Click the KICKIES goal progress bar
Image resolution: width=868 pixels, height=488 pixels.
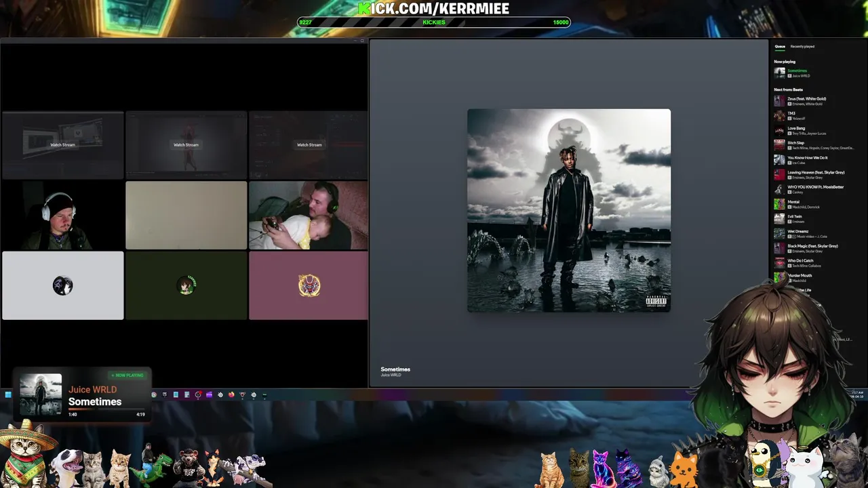(x=434, y=22)
